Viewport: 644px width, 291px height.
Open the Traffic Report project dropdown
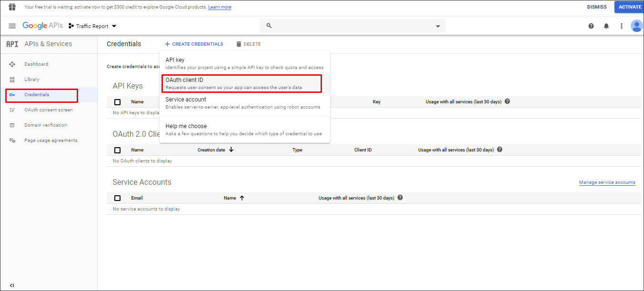92,26
